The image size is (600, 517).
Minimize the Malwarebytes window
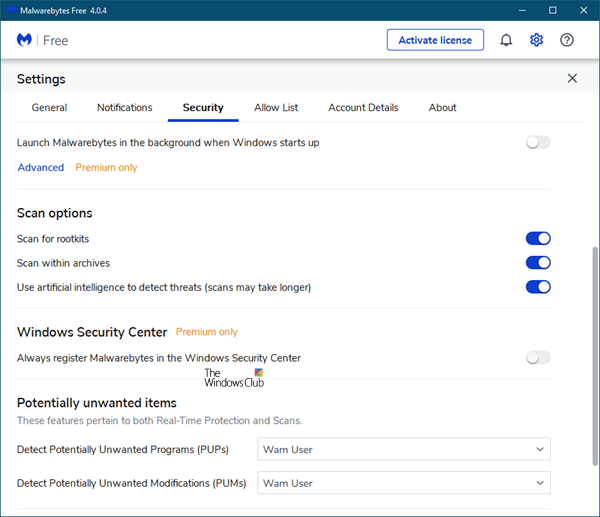point(522,10)
